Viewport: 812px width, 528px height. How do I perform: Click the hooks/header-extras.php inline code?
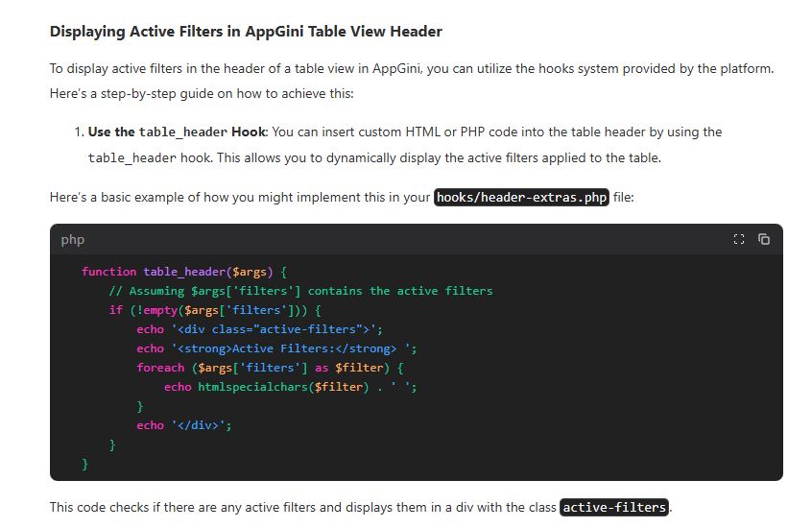click(x=521, y=198)
